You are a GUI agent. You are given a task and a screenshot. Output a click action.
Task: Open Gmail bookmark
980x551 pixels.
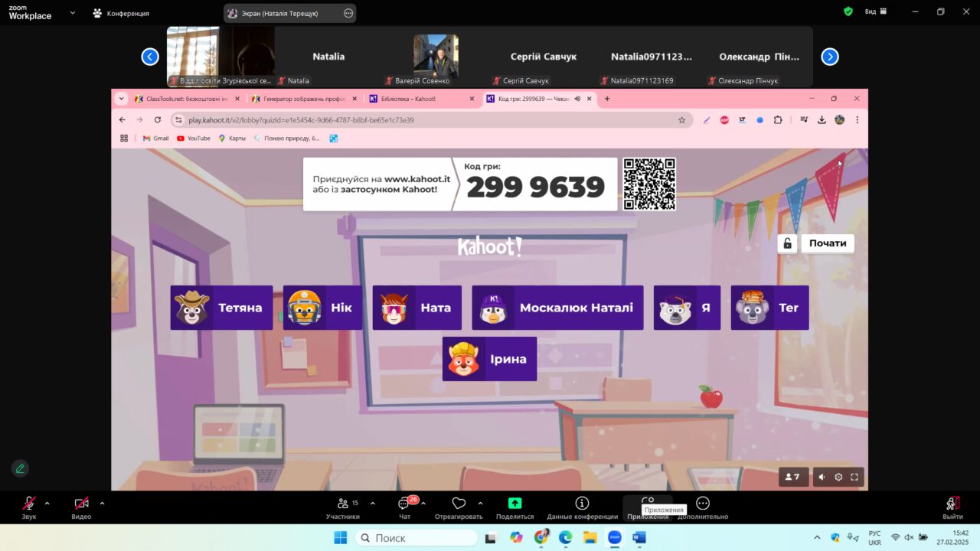click(155, 139)
